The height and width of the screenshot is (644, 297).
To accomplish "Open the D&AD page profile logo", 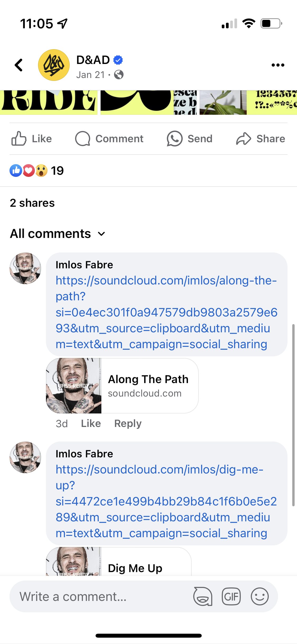I will (x=54, y=65).
